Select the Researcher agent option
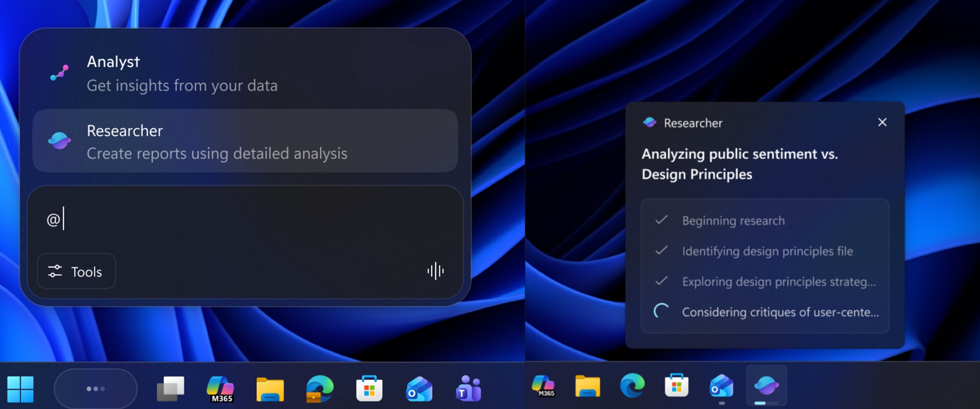Viewport: 980px width, 409px height. point(245,141)
